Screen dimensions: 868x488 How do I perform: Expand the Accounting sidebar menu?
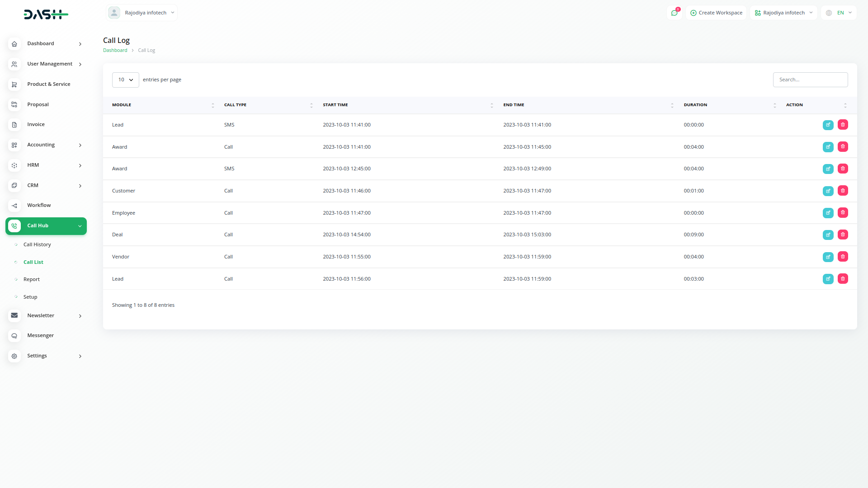point(45,145)
